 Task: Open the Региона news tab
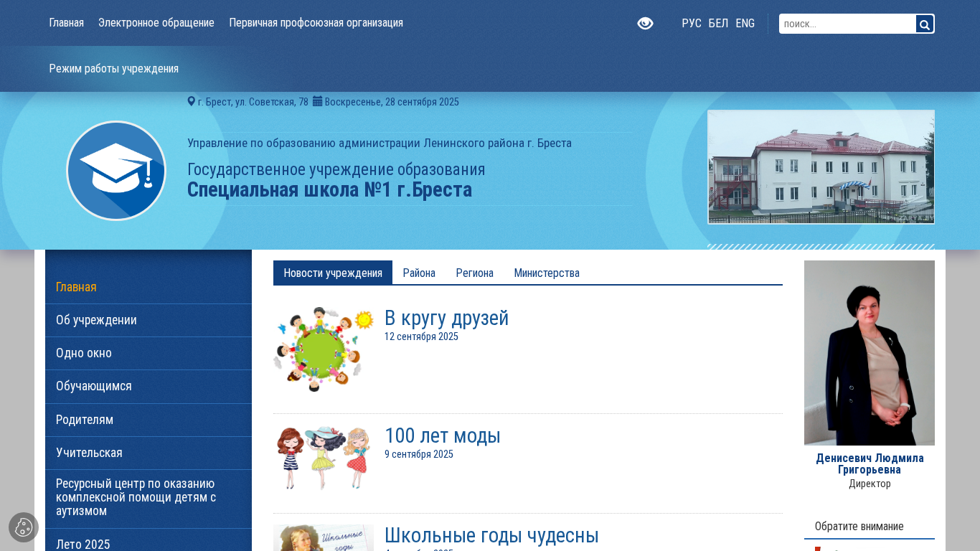coord(474,273)
